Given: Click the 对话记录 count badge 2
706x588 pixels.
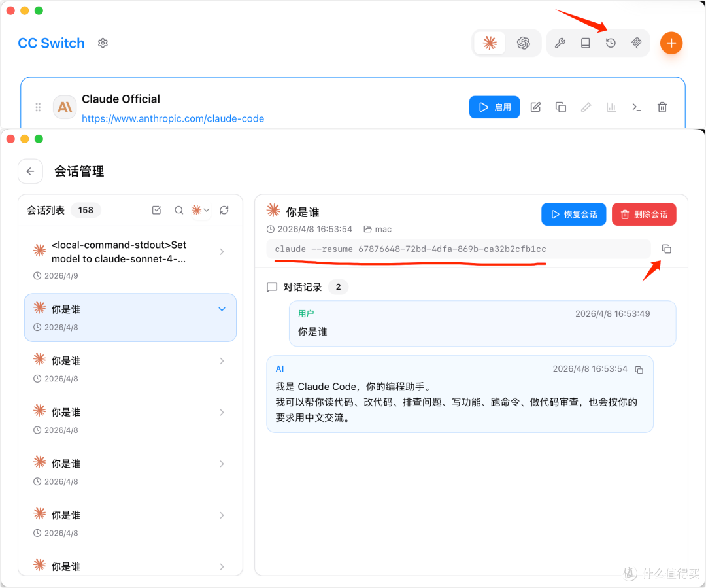Looking at the screenshot, I should tap(338, 287).
